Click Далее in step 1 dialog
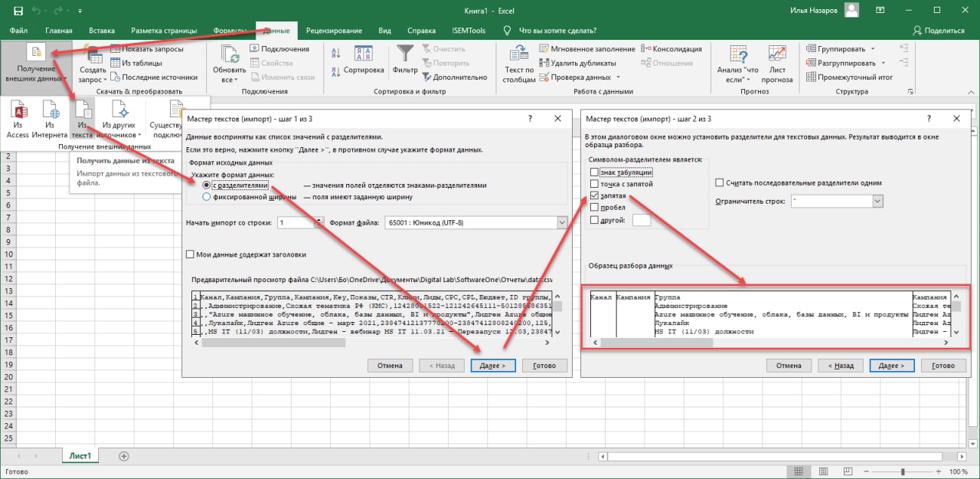The width and height of the screenshot is (980, 479). coord(492,366)
